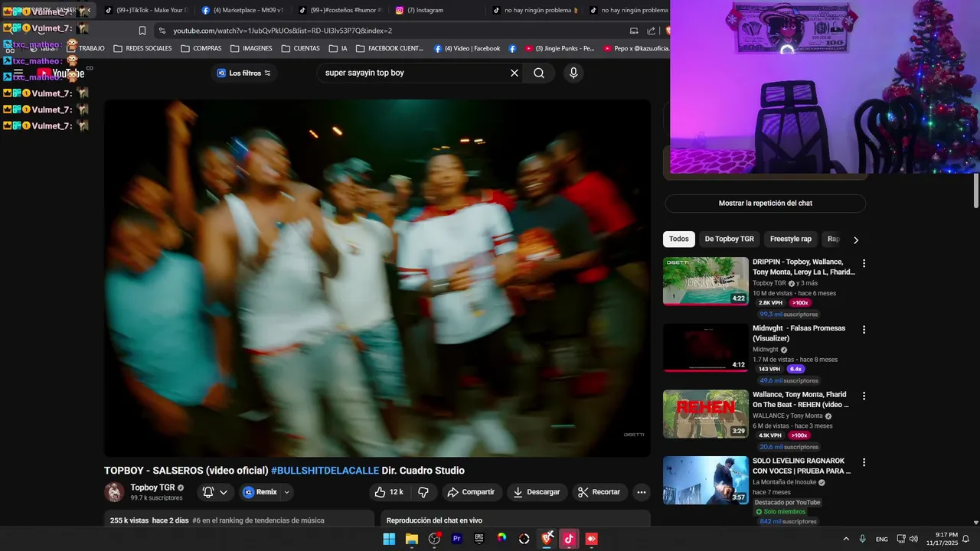Open the DRIPPIN video thumbnail
Screen dimensions: 980x551
click(x=706, y=281)
